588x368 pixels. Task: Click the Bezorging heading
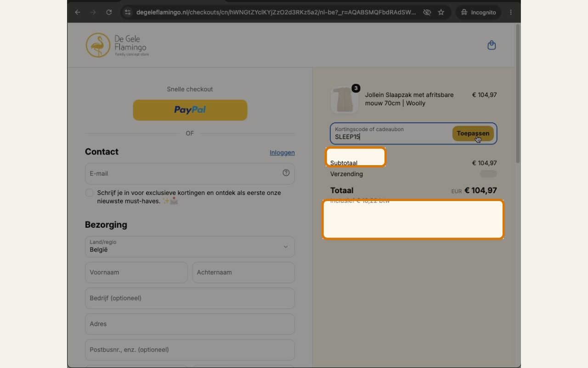tap(106, 224)
